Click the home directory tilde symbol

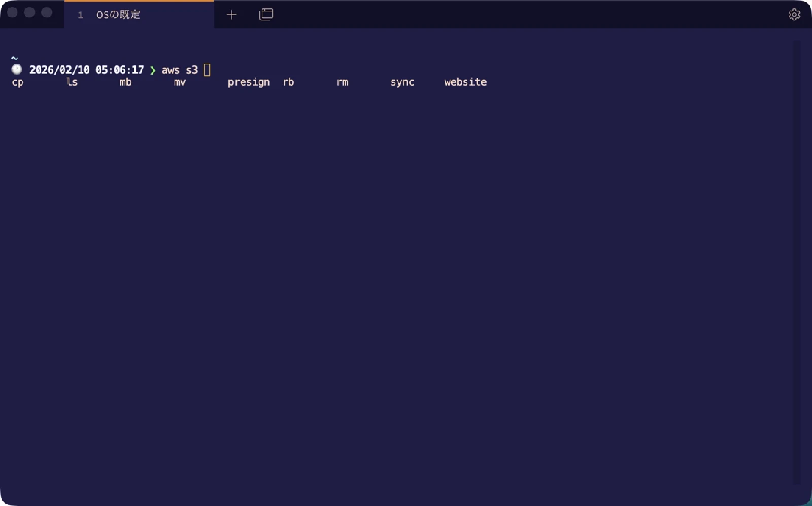(x=14, y=57)
